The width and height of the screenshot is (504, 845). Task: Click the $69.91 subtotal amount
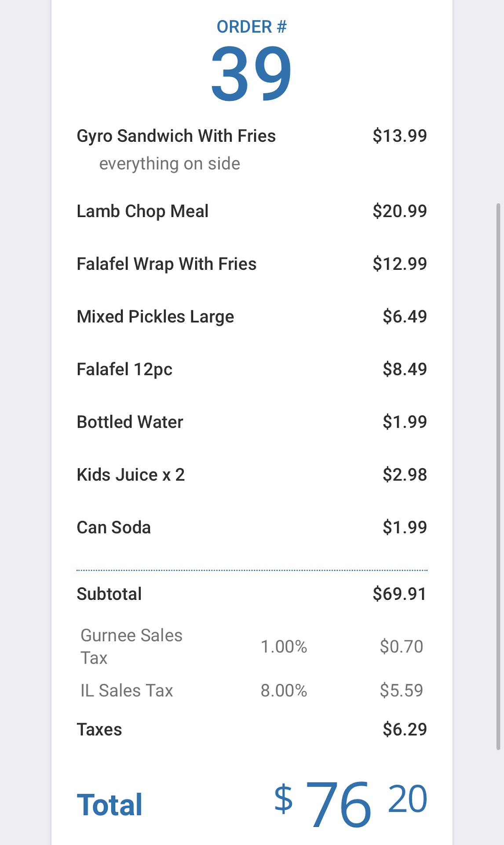point(399,594)
